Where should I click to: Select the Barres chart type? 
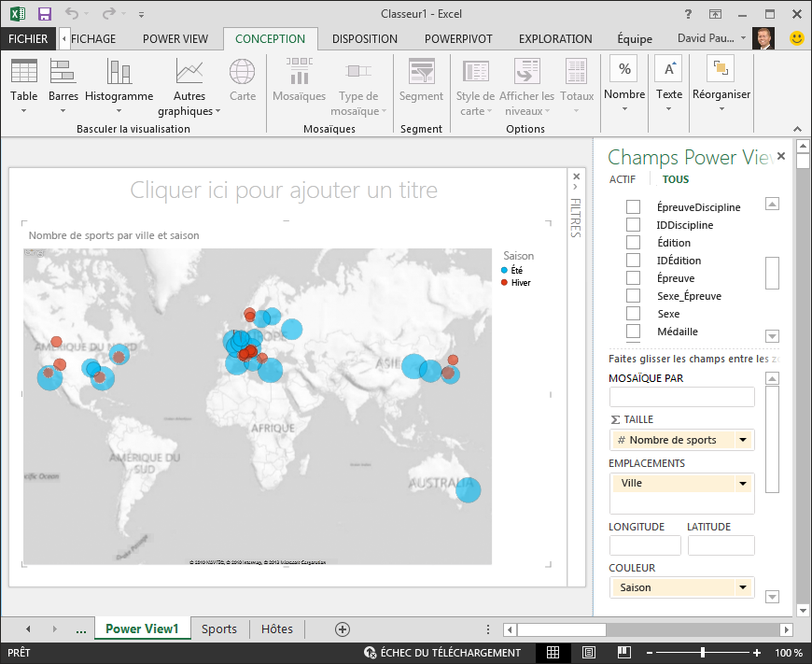tap(63, 86)
